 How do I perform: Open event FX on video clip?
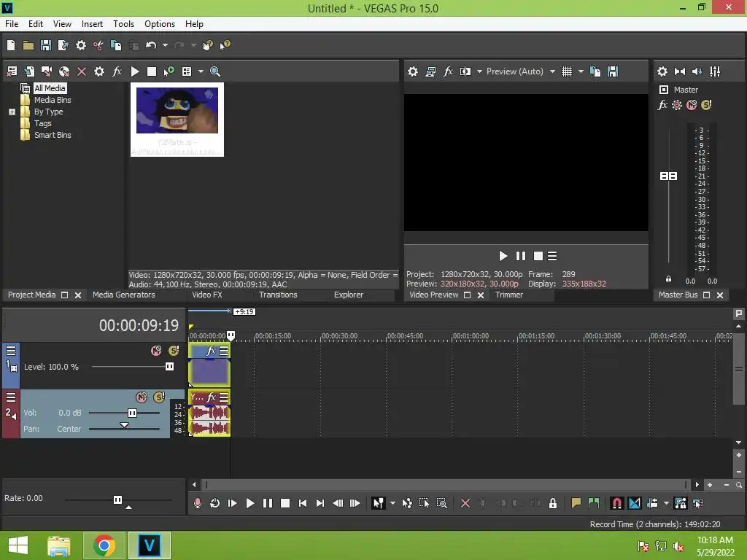[x=211, y=351]
